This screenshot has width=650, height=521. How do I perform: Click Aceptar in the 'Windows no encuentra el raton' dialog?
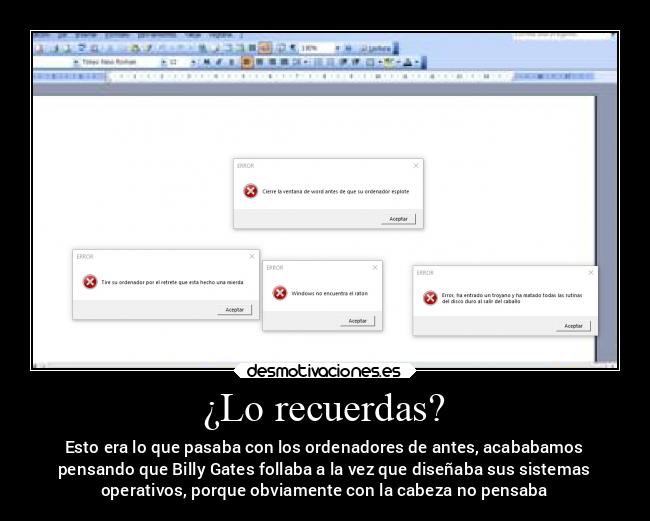357,321
